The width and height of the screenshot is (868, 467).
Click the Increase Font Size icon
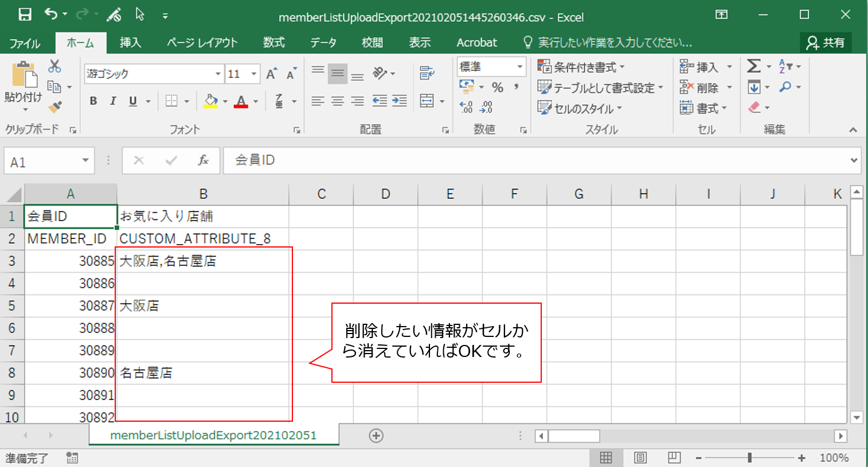click(272, 74)
